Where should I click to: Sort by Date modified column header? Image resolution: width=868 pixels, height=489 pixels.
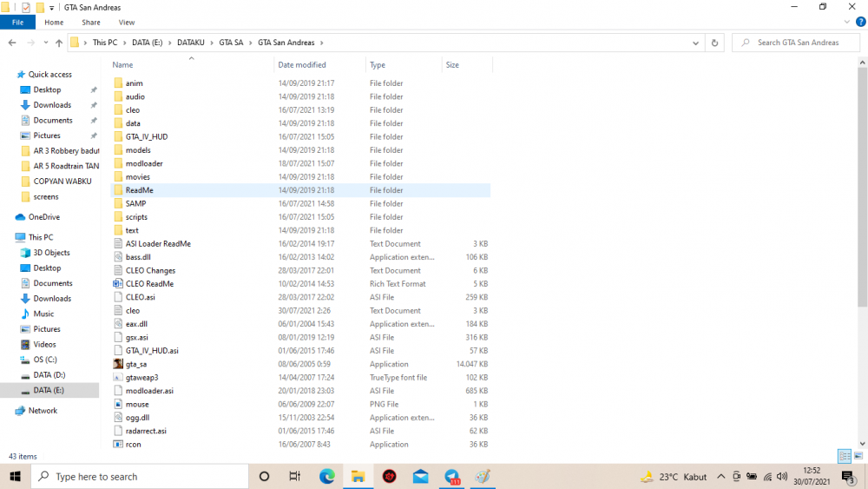pos(302,65)
